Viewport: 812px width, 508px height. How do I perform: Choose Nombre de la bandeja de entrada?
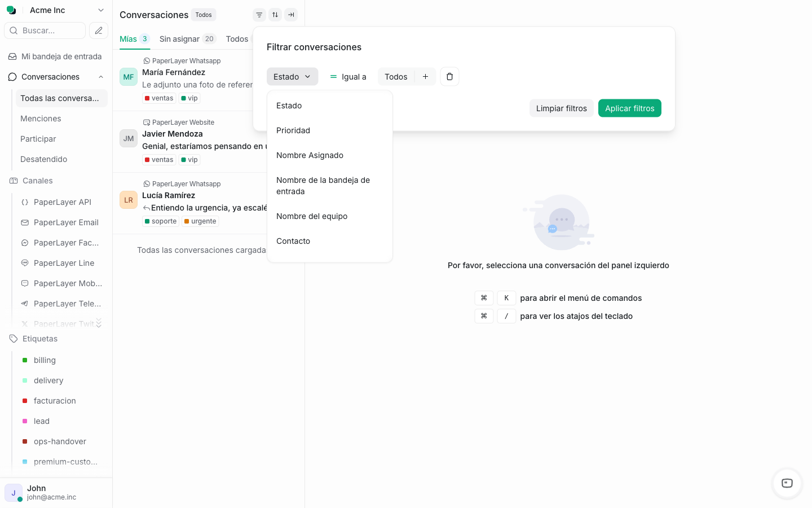(330, 186)
